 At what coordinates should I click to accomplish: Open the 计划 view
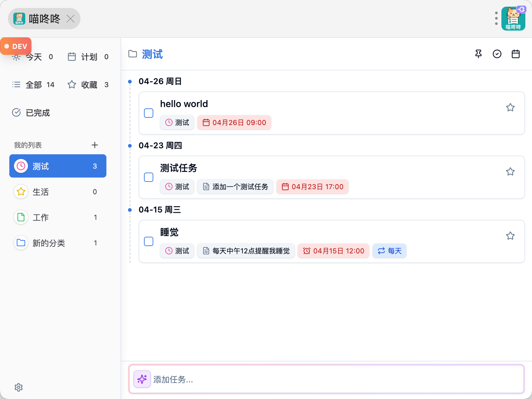(88, 57)
